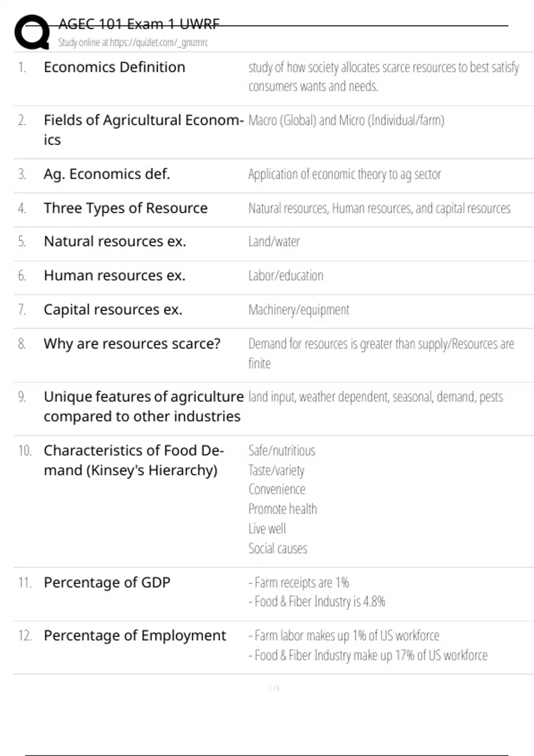Select the Economics Definition term
This screenshot has height=756, width=534.
tap(114, 67)
